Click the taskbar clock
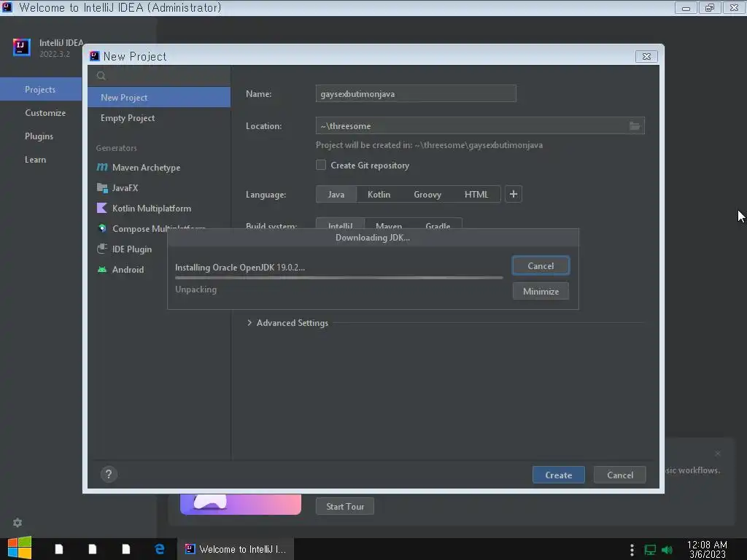 point(707,549)
